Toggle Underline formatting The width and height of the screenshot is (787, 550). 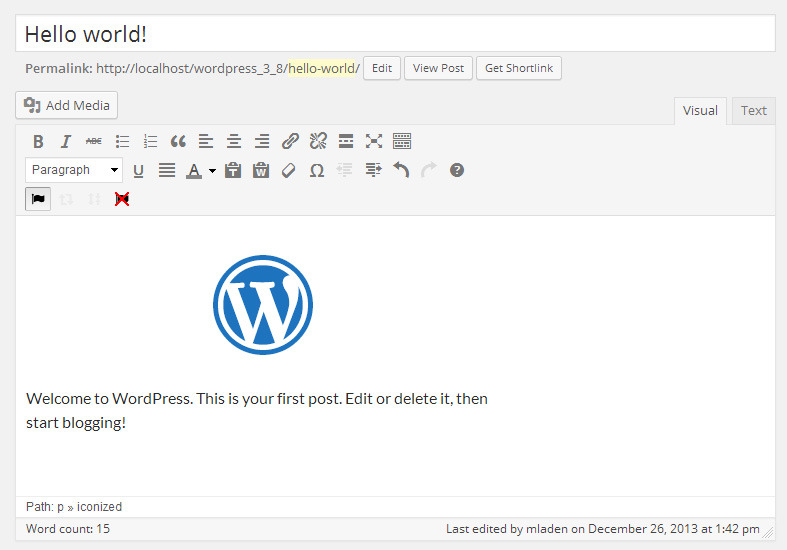[139, 171]
